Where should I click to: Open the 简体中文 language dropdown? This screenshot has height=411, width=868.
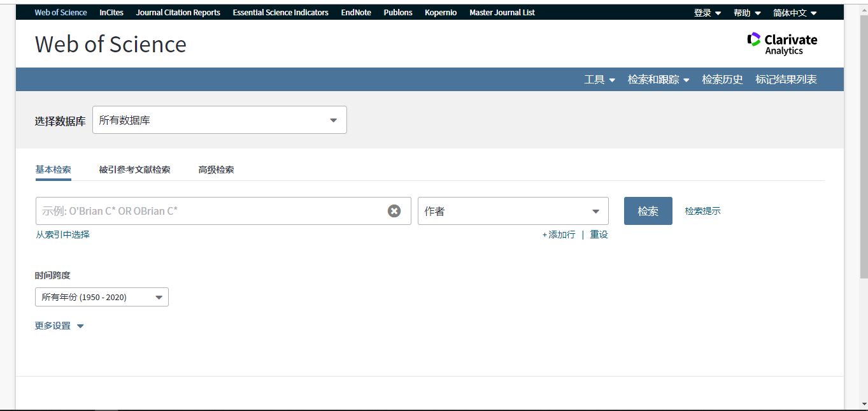[x=795, y=13]
